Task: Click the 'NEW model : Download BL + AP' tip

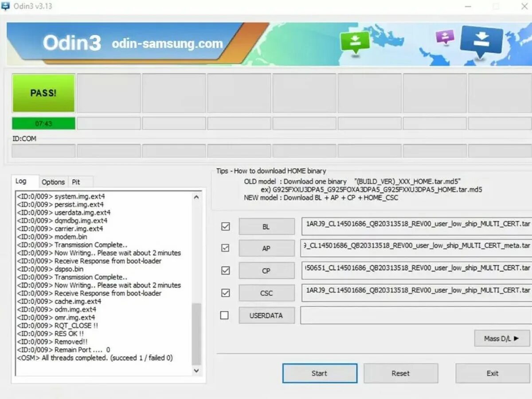Action: 321,198
